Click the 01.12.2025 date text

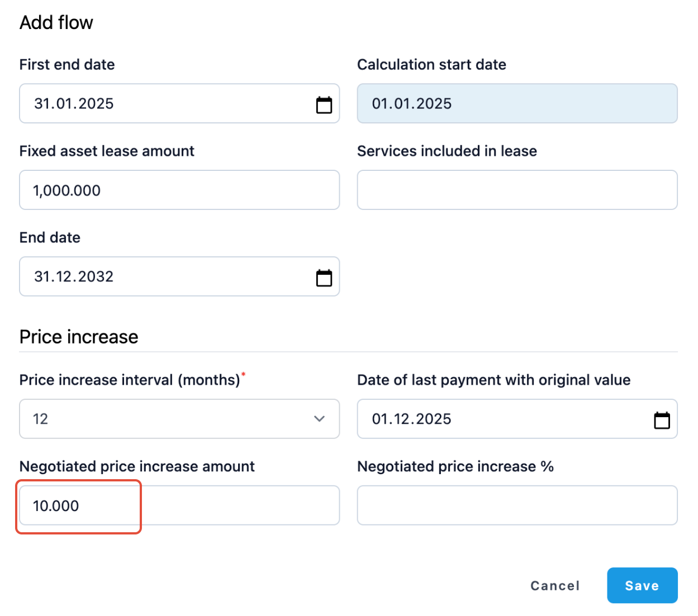(x=411, y=419)
